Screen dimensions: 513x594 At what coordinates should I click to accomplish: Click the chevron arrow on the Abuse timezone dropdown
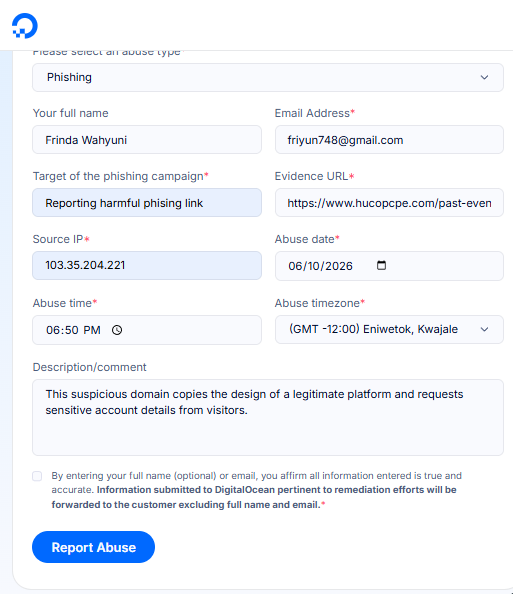tap(484, 329)
